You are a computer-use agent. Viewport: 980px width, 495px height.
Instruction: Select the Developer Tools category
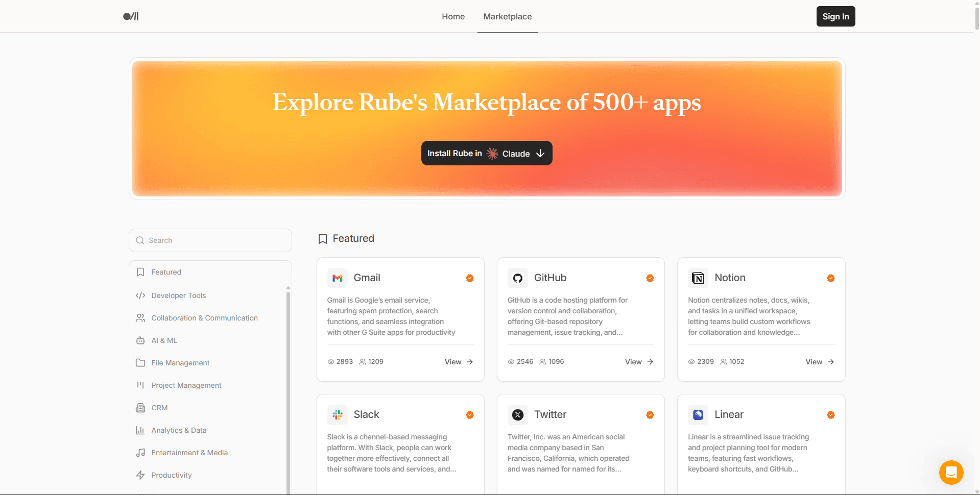(178, 295)
